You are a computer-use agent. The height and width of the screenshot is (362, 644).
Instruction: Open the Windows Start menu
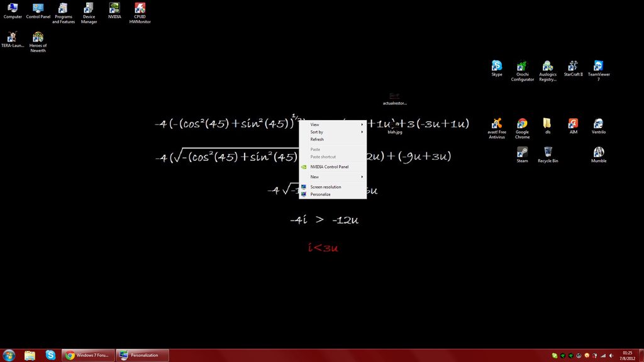tap(9, 356)
